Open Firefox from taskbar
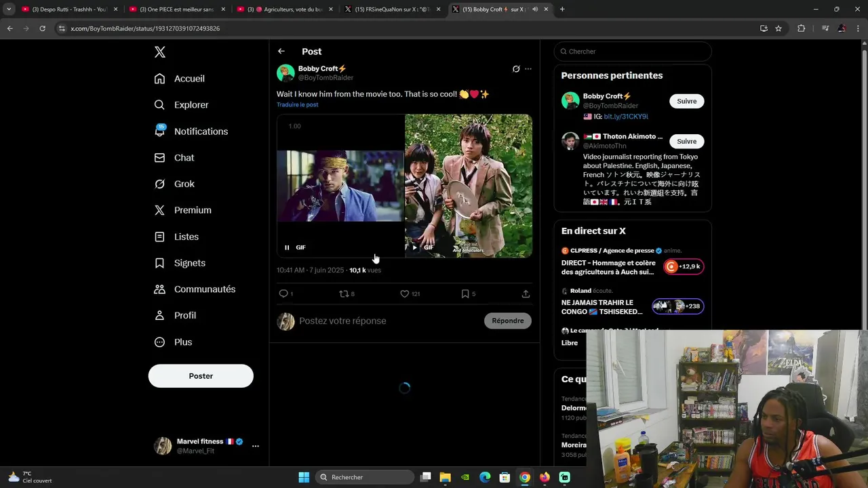Viewport: 868px width, 488px height. 545,477
